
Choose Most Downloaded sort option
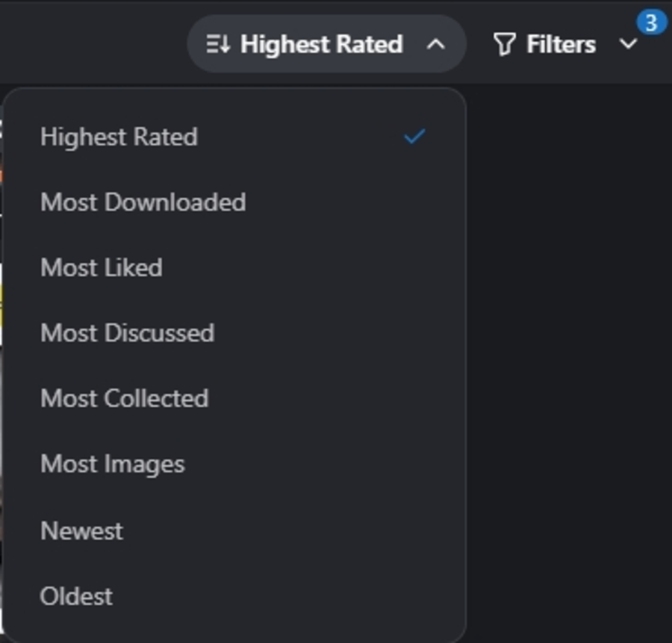(x=234, y=202)
